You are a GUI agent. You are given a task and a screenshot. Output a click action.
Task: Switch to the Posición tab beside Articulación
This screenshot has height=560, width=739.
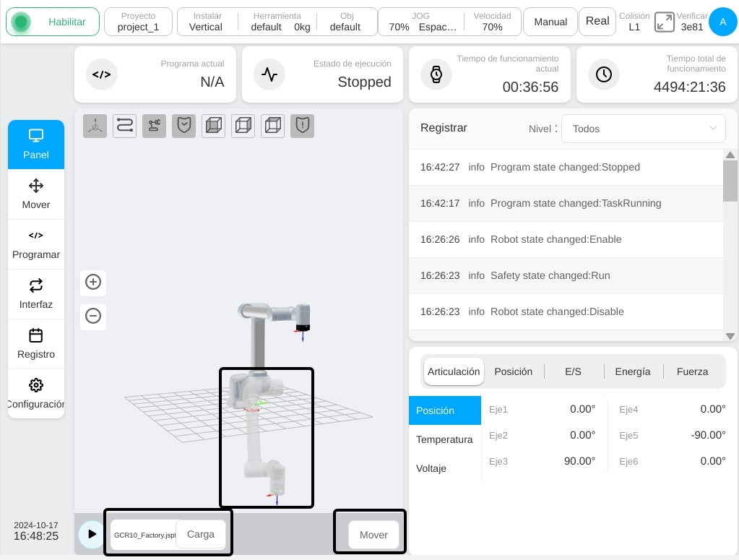coord(513,371)
